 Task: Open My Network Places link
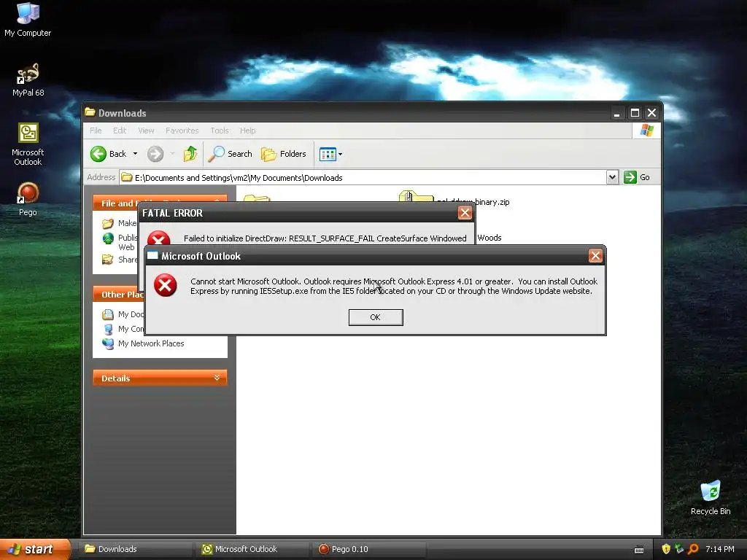coord(151,343)
